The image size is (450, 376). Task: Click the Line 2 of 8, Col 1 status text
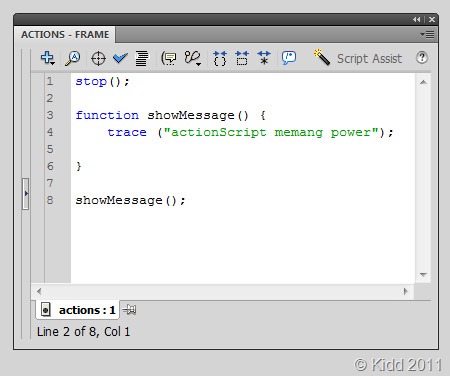83,332
